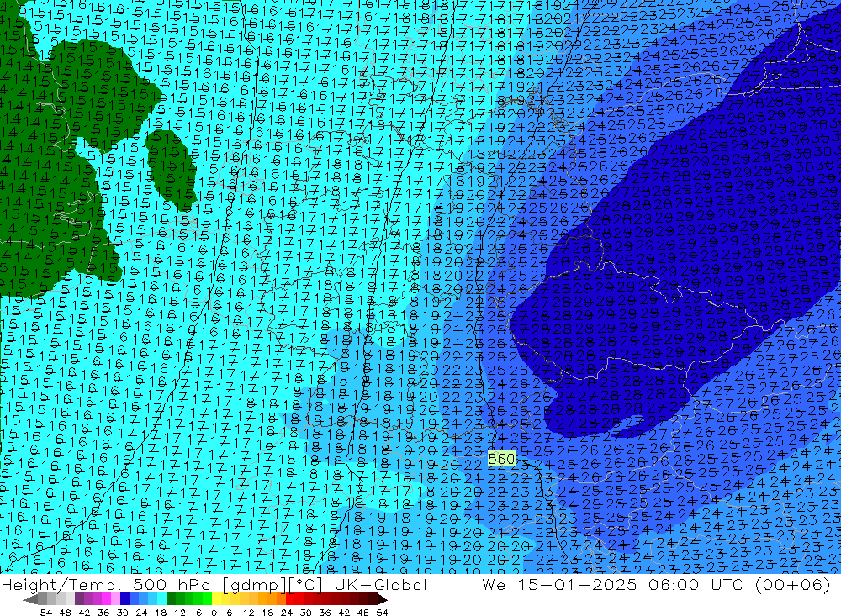
Task: Select the bright yellow legend swatch above 0
Action: click(x=217, y=599)
